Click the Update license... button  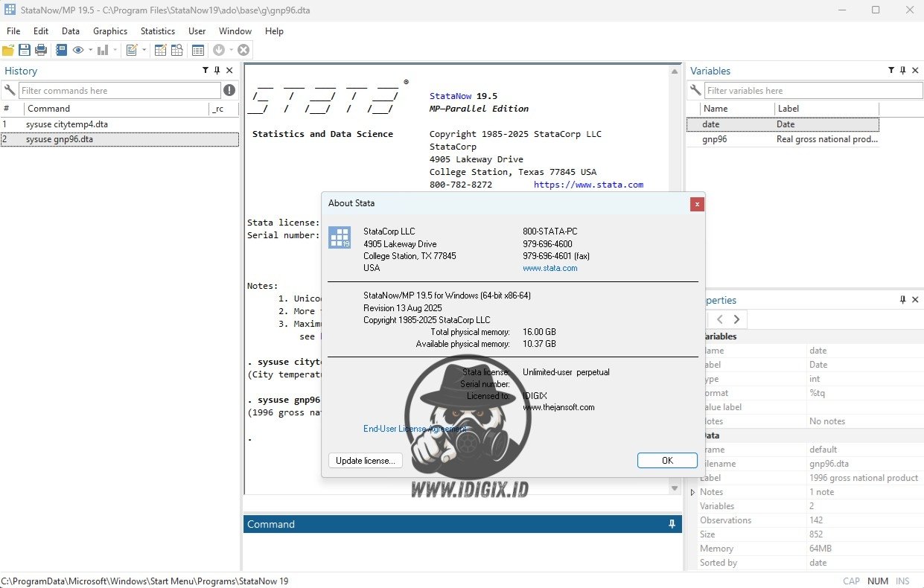(x=365, y=460)
